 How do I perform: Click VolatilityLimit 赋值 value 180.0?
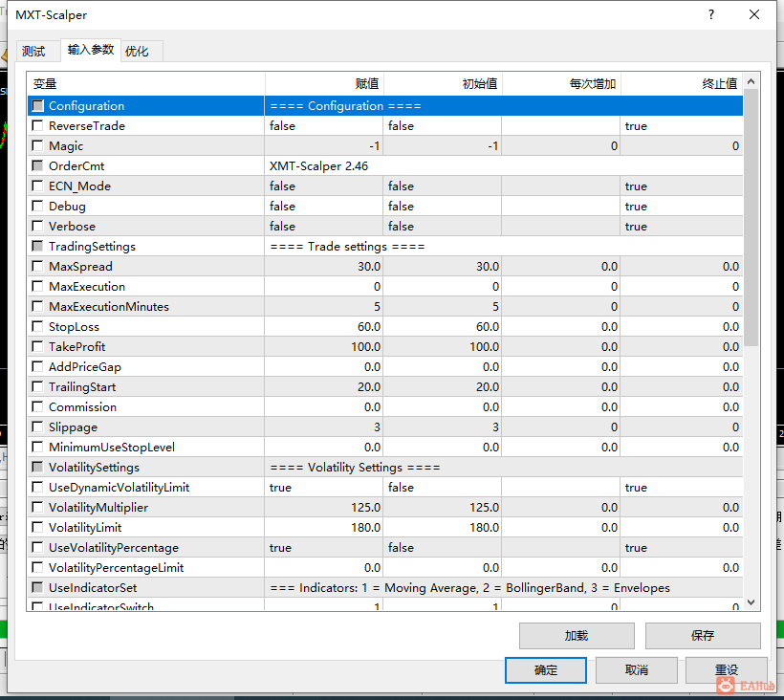324,527
